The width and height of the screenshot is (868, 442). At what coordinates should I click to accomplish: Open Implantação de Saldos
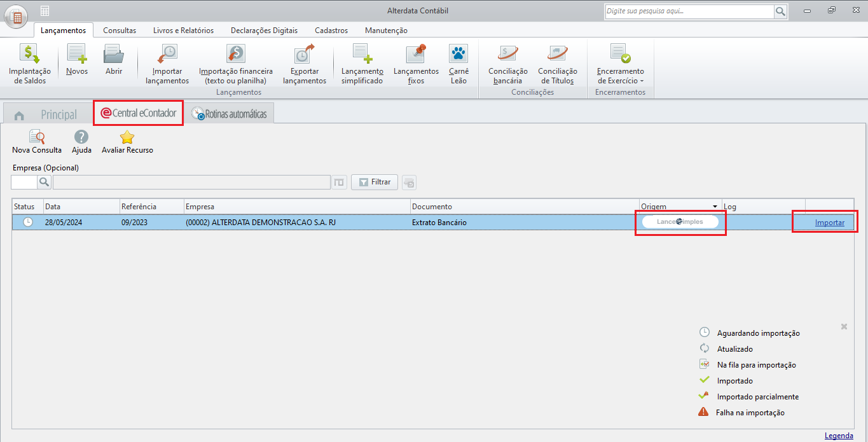click(30, 64)
